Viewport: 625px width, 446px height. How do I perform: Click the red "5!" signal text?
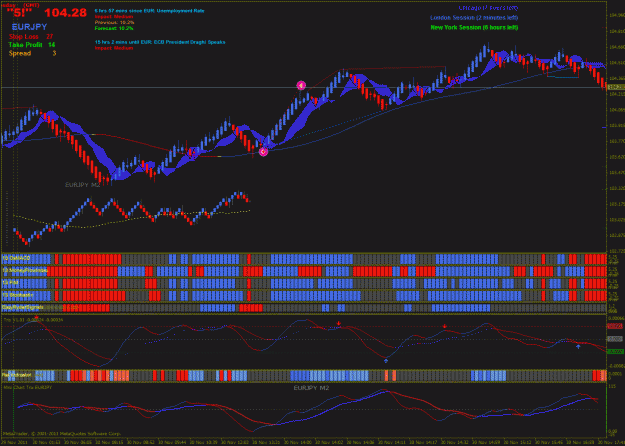[x=22, y=13]
